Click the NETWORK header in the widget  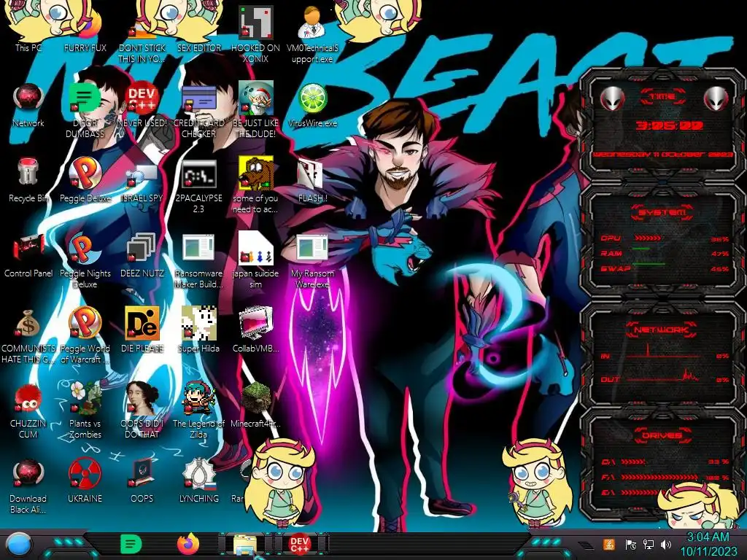pos(662,329)
